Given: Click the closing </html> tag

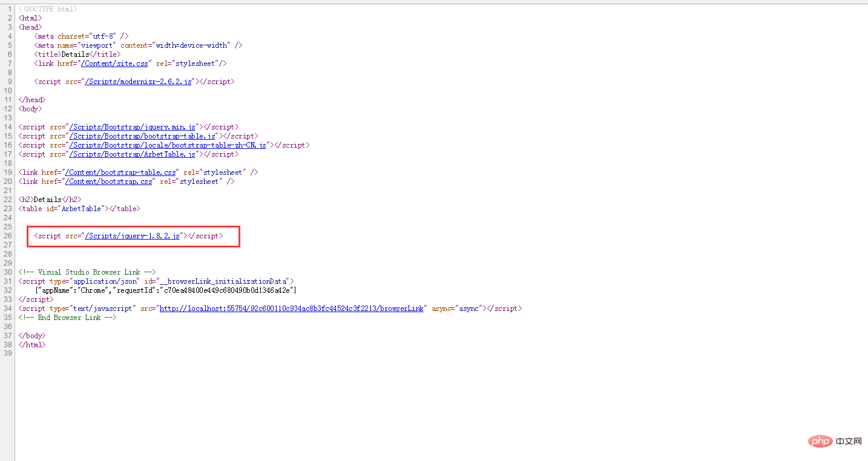Looking at the screenshot, I should click(32, 345).
